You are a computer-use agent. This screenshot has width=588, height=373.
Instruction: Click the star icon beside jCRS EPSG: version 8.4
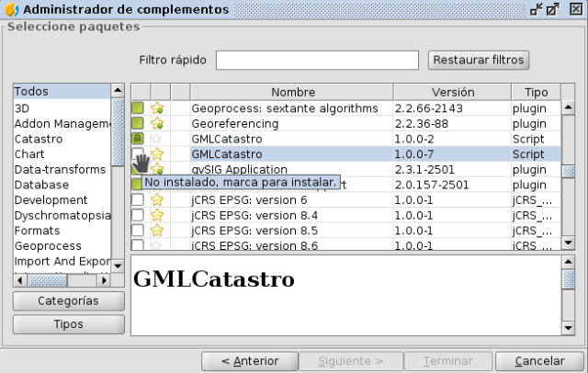(157, 216)
